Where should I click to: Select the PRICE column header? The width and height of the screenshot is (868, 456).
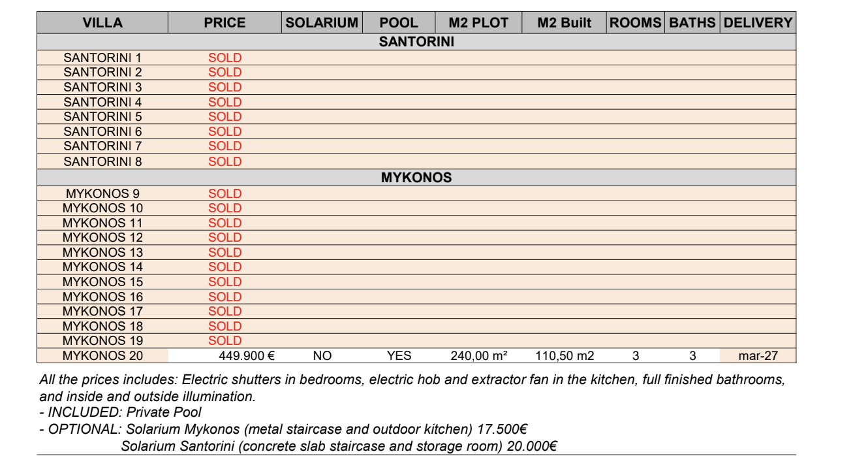(225, 23)
